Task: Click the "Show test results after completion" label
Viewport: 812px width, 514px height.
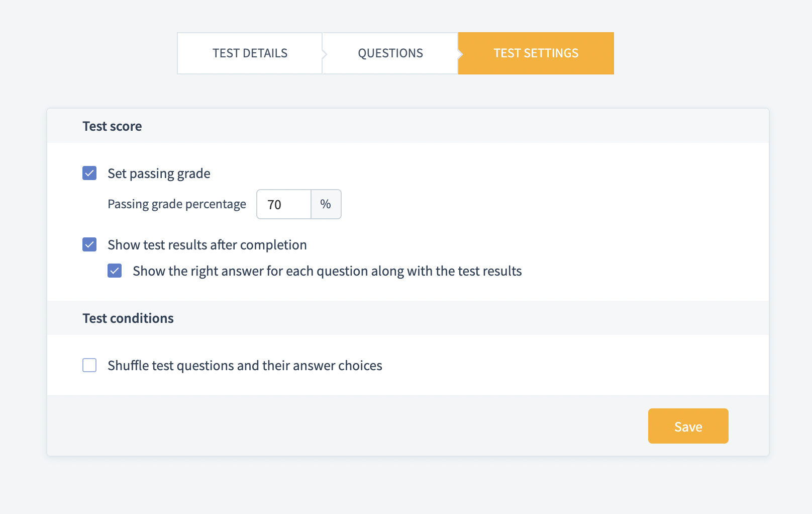Action: 207,245
